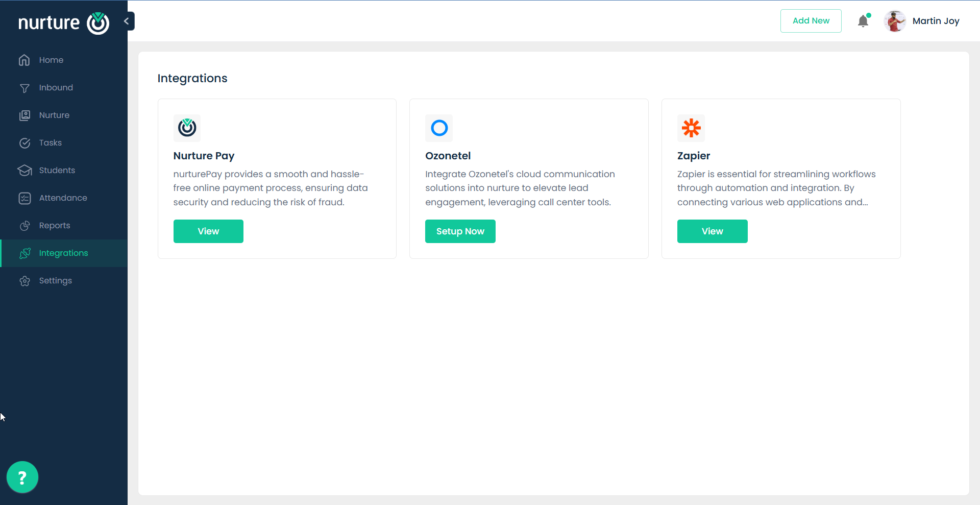Click the Ozonetel description text
Image resolution: width=980 pixels, height=505 pixels.
(520, 188)
